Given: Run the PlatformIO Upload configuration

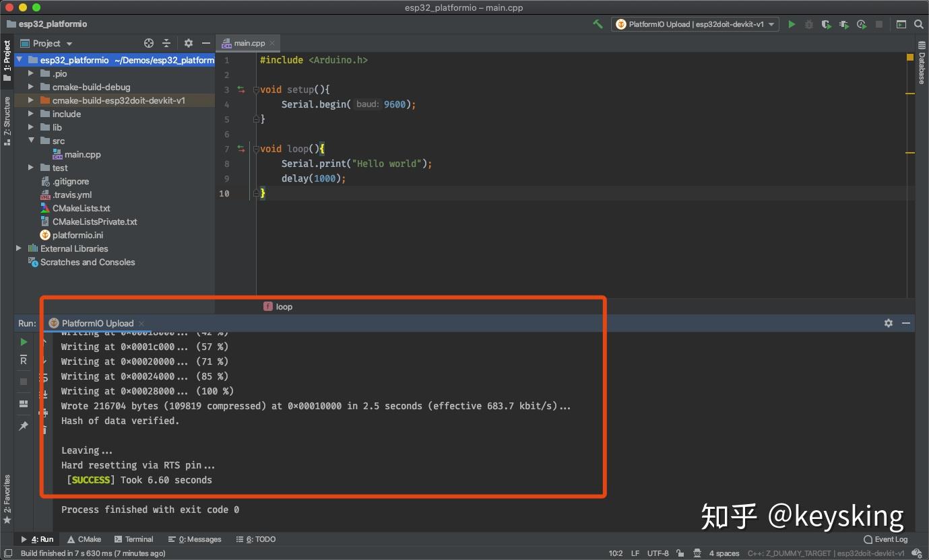Looking at the screenshot, I should [x=791, y=24].
